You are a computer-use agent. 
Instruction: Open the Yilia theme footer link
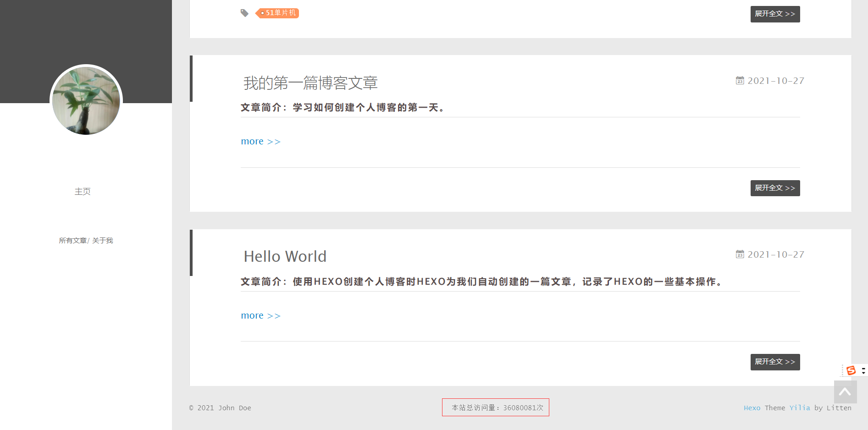pyautogui.click(x=800, y=408)
